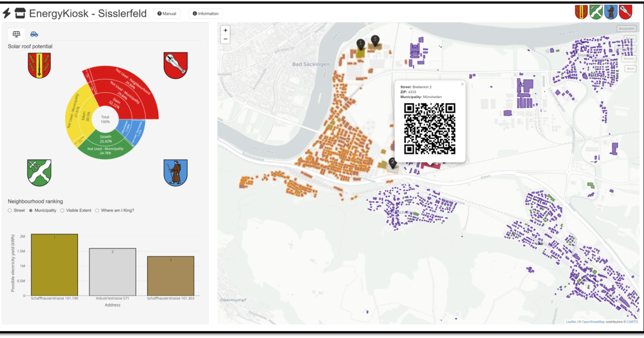The width and height of the screenshot is (644, 338).
Task: Close the Breitenloh 2 popup
Action: [x=462, y=84]
